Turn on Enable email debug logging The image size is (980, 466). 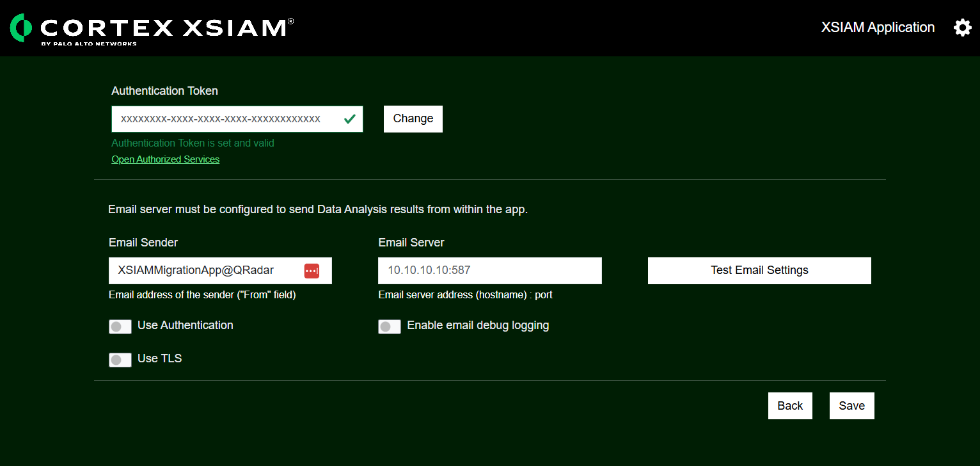(x=390, y=326)
